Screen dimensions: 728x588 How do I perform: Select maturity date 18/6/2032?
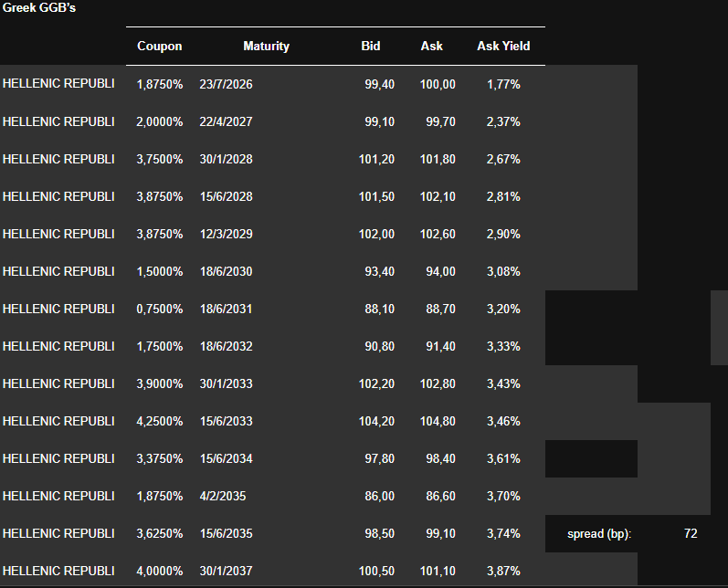point(227,346)
